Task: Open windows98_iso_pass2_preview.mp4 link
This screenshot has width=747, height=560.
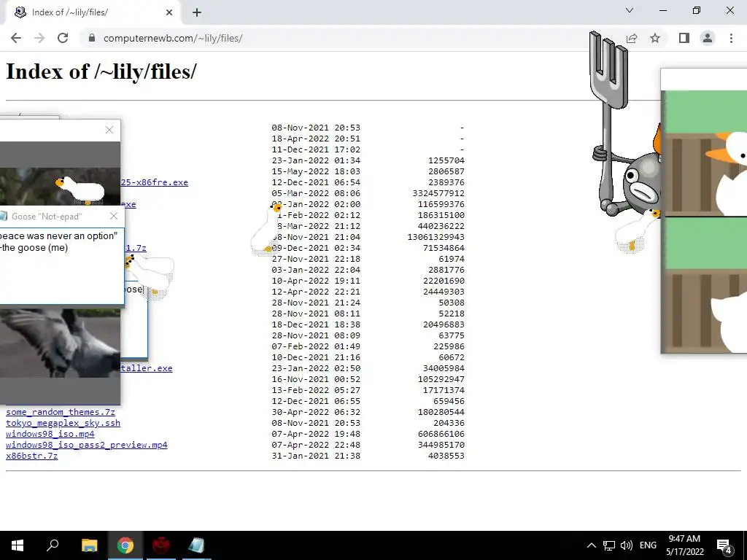Action: (87, 445)
